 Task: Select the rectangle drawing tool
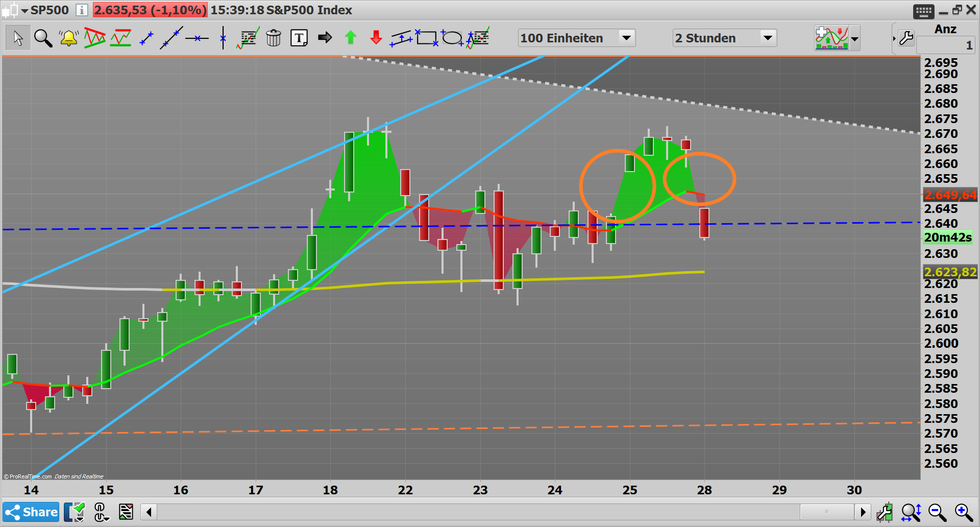pyautogui.click(x=428, y=37)
